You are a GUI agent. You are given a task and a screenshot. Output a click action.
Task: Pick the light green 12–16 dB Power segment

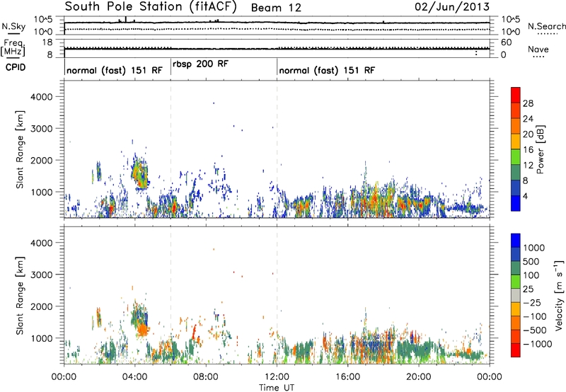[x=516, y=157]
